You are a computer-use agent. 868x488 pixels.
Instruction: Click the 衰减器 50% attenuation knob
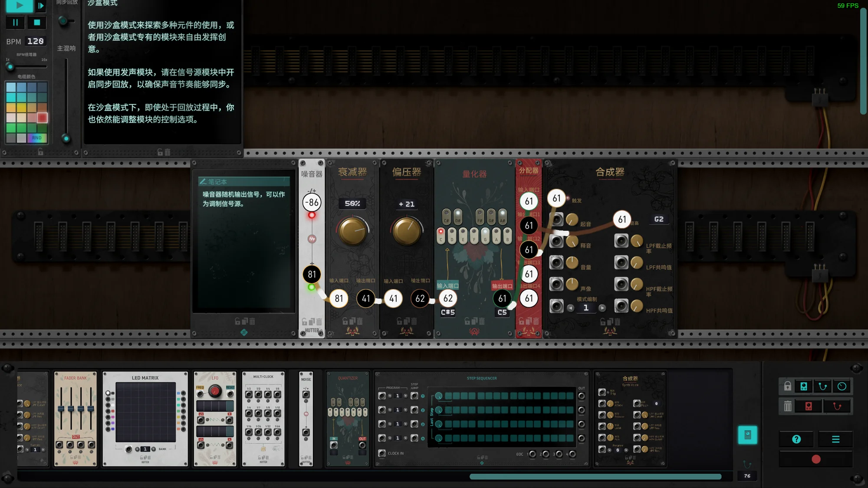(352, 231)
